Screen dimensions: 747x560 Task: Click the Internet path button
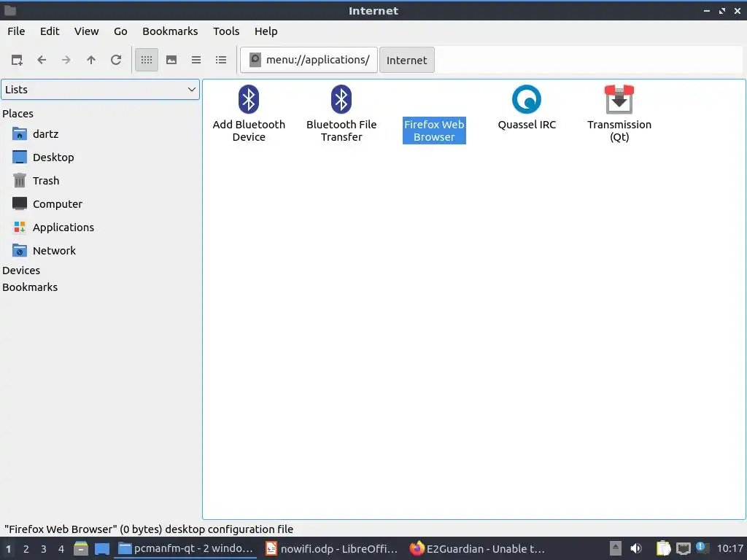407,60
